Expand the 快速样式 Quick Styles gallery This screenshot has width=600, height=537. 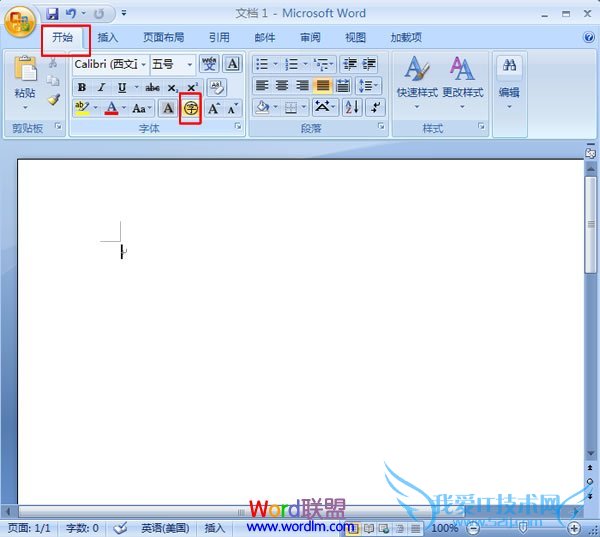point(417,82)
